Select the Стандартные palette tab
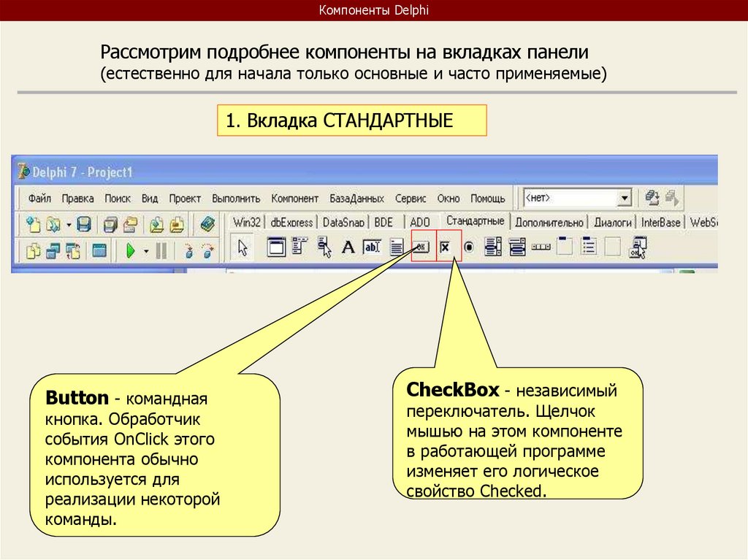The height and width of the screenshot is (560, 748). coord(475,220)
